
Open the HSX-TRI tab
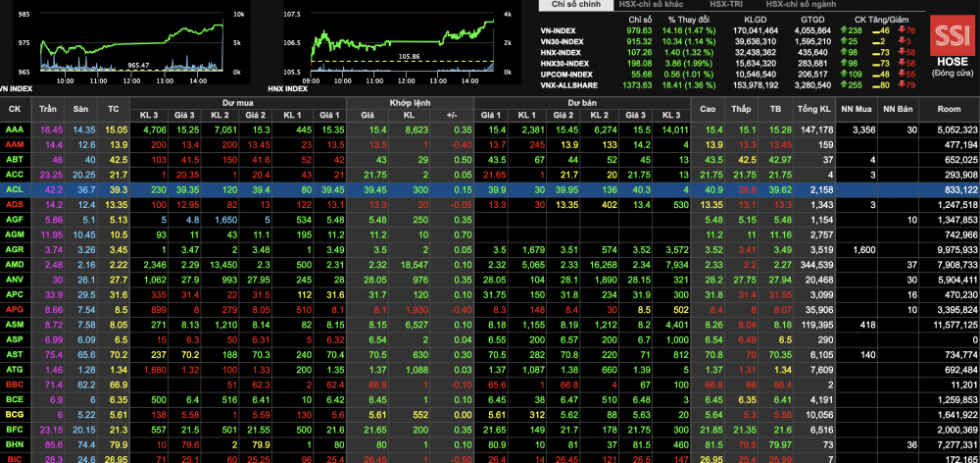pyautogui.click(x=726, y=5)
